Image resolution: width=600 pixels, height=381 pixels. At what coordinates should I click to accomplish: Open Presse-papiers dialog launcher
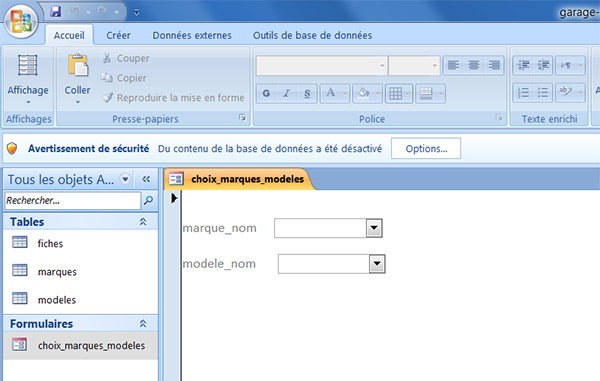pos(242,117)
